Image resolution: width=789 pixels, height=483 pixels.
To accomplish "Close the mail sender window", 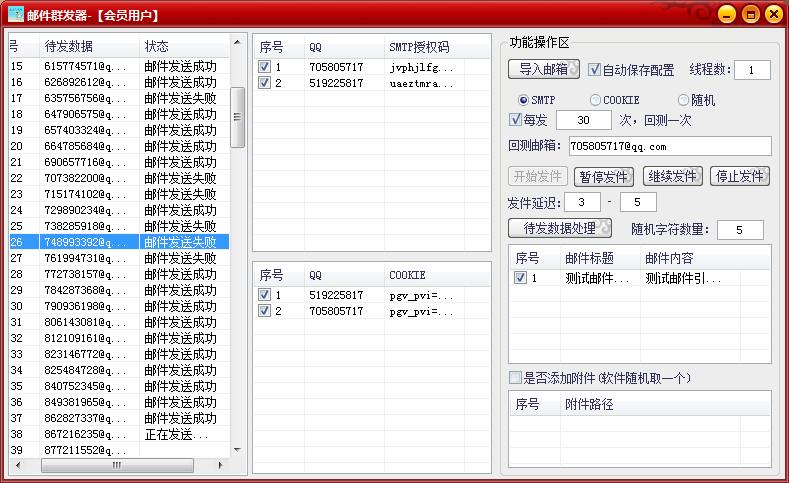I will (x=773, y=15).
